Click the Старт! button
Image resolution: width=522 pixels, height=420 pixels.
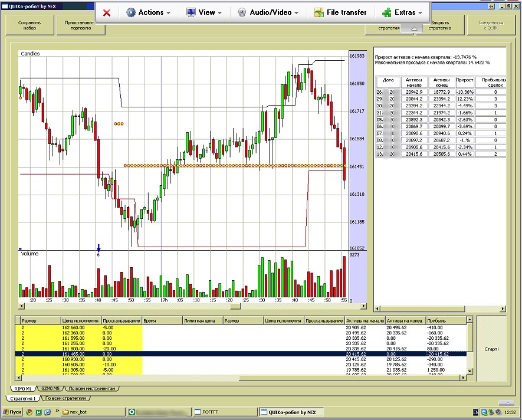(491, 349)
